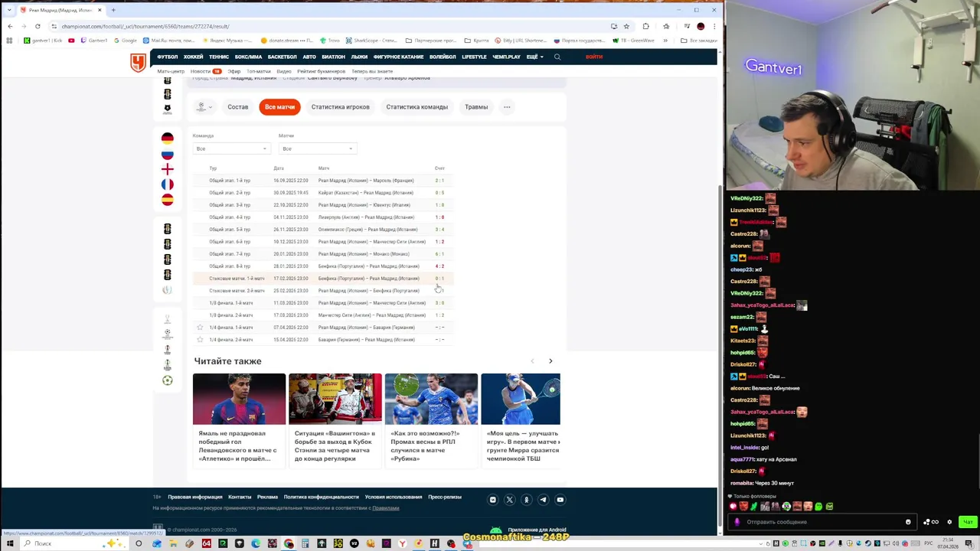This screenshot has height=551, width=980.
Task: Click the Championat logo icon
Action: pos(138,63)
